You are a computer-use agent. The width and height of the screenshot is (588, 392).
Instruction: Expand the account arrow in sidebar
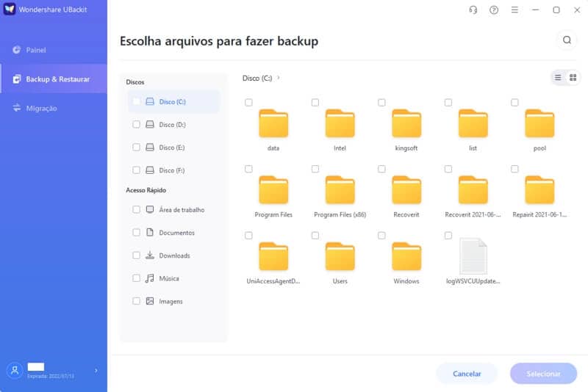(x=96, y=370)
